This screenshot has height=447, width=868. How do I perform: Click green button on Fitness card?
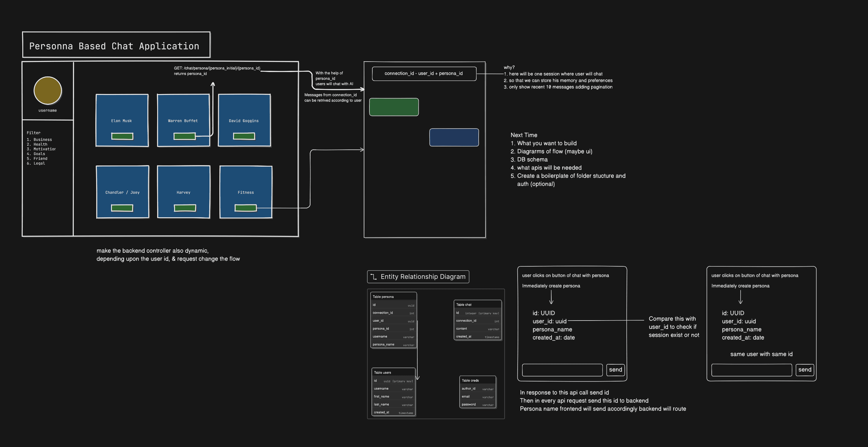click(x=245, y=208)
